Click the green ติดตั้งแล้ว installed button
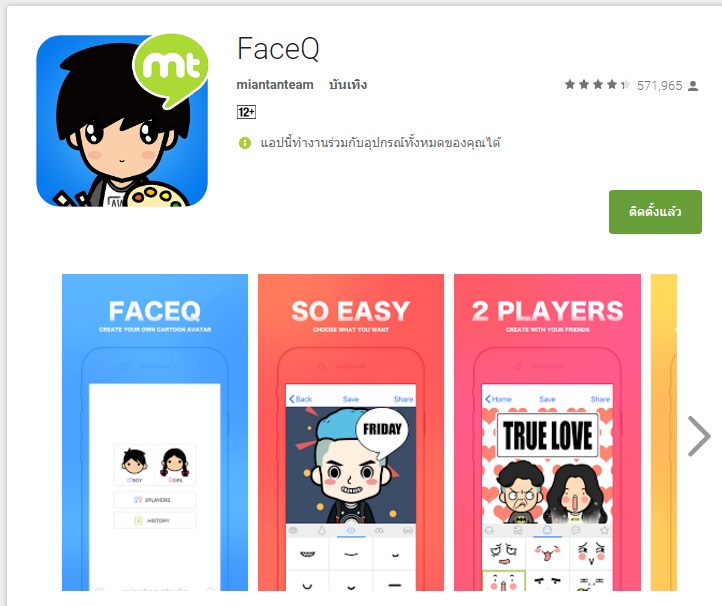 pos(655,212)
